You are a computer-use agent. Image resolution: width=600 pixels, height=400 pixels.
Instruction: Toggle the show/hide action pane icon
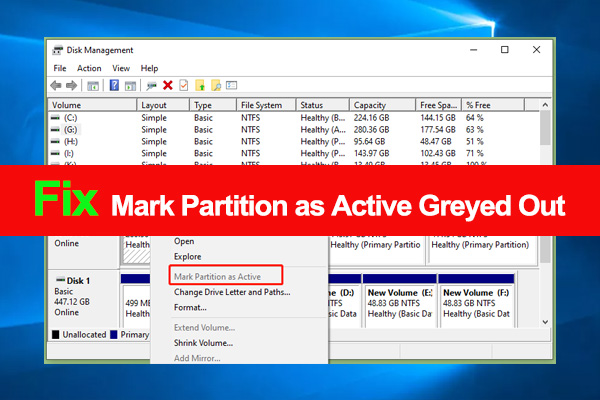(130, 86)
